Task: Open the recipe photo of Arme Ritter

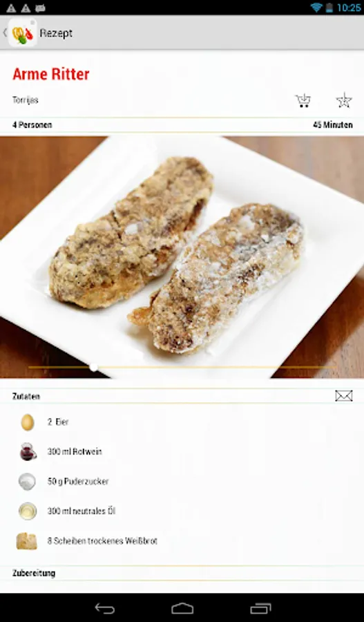Action: [182, 257]
